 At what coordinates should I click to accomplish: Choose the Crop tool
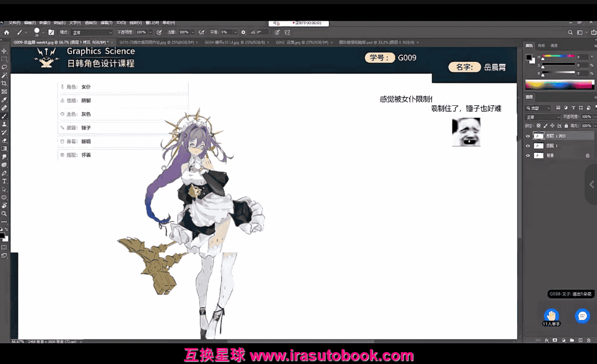coord(4,83)
